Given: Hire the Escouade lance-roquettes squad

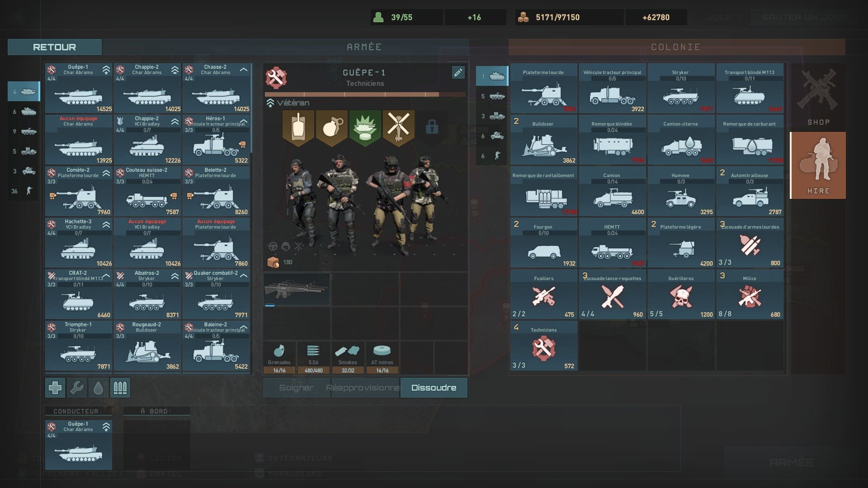Looking at the screenshot, I should pos(613,294).
